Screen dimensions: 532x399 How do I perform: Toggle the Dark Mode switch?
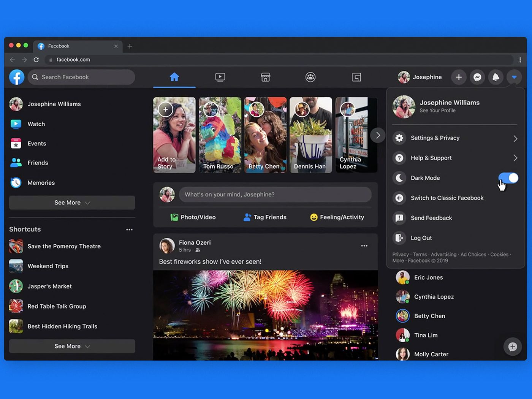[x=508, y=178]
